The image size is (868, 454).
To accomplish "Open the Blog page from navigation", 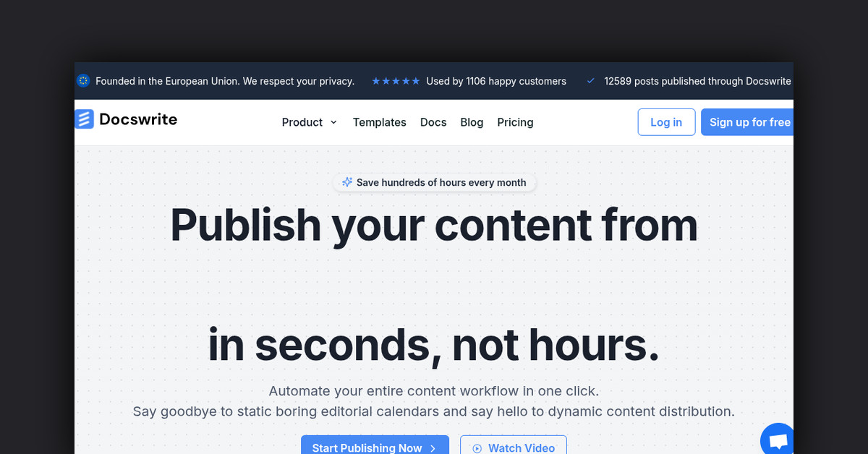I will [x=472, y=122].
